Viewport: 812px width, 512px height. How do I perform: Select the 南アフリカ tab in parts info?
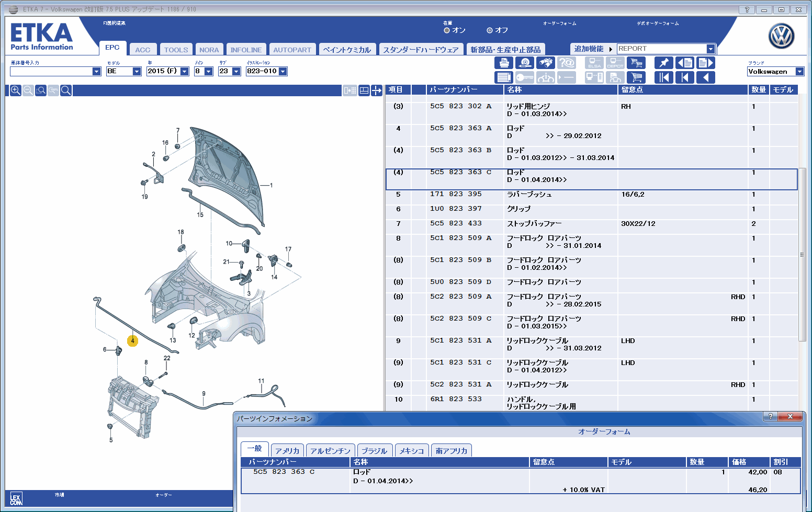452,451
